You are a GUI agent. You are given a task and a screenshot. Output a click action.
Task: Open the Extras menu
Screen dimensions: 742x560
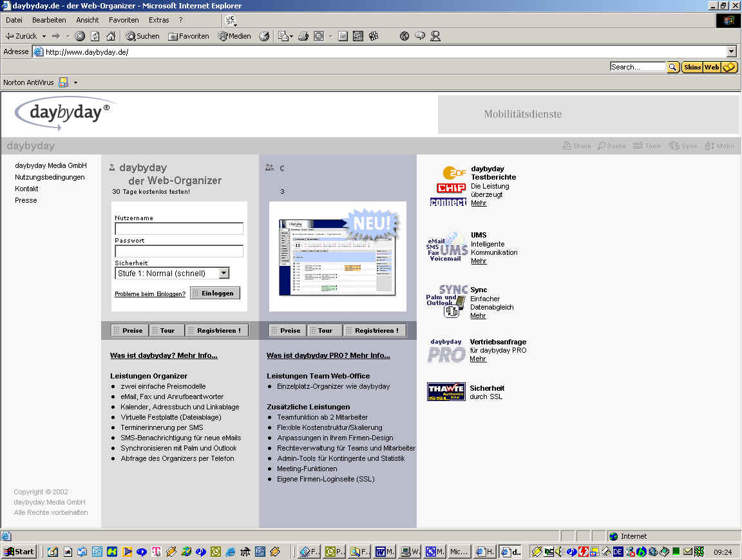pyautogui.click(x=159, y=20)
